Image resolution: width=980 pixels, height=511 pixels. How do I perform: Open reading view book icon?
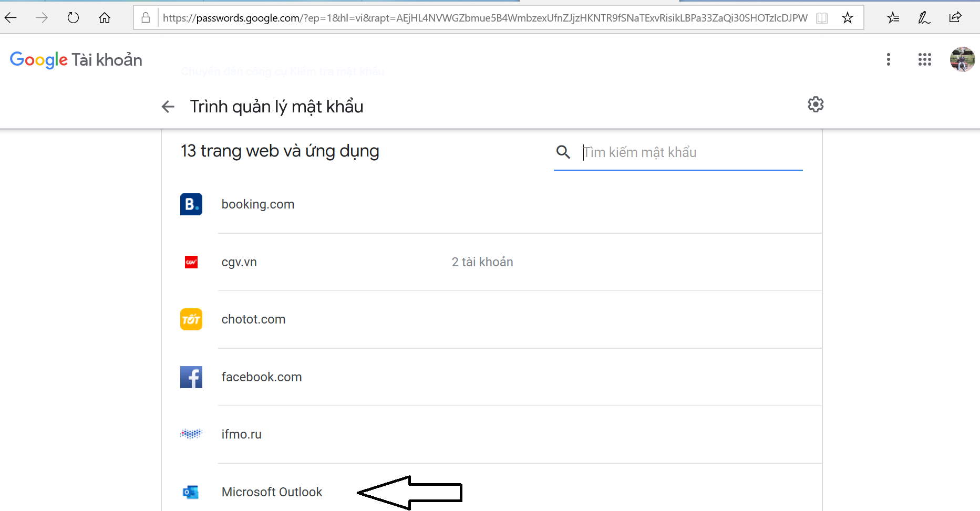click(x=822, y=18)
